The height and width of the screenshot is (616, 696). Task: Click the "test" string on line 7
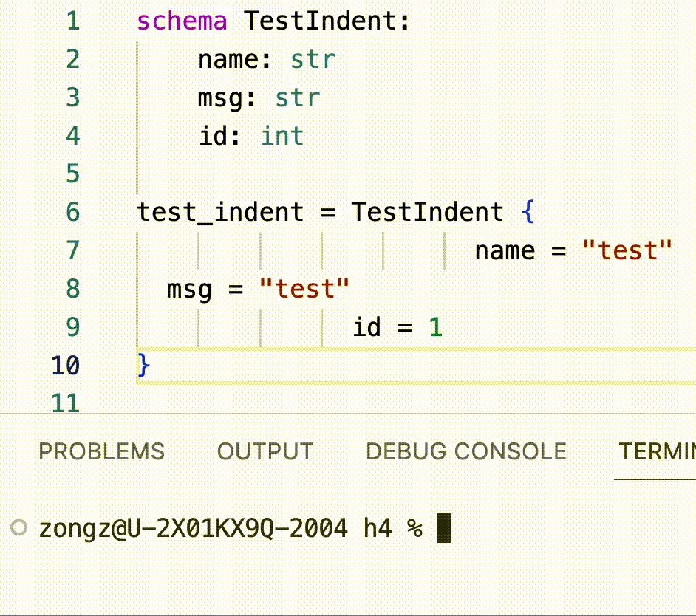[627, 250]
